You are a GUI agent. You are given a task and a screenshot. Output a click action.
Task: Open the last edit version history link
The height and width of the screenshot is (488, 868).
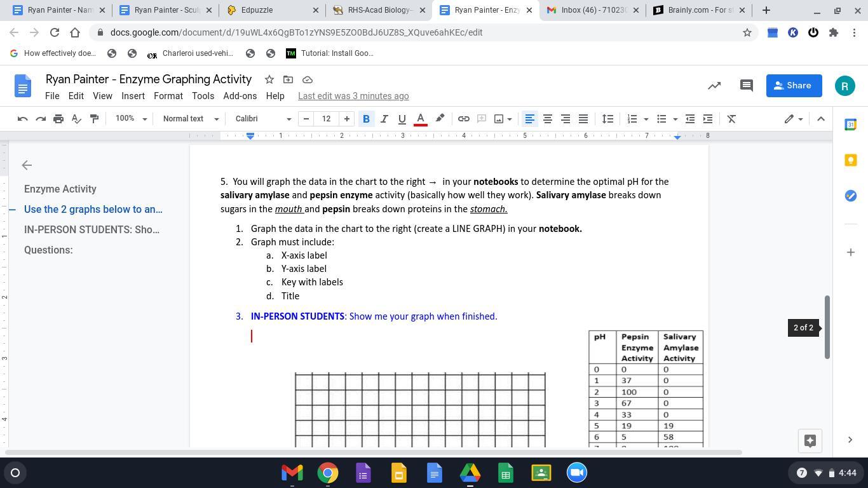[x=353, y=96]
